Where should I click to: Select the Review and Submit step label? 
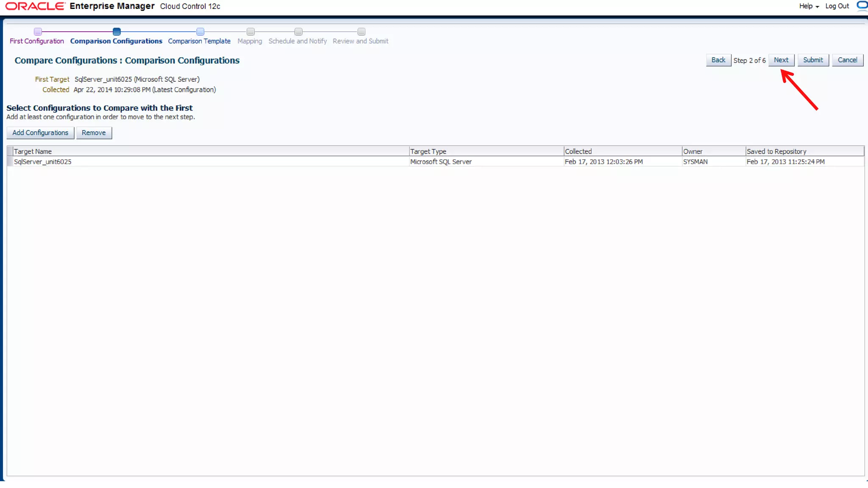click(360, 41)
